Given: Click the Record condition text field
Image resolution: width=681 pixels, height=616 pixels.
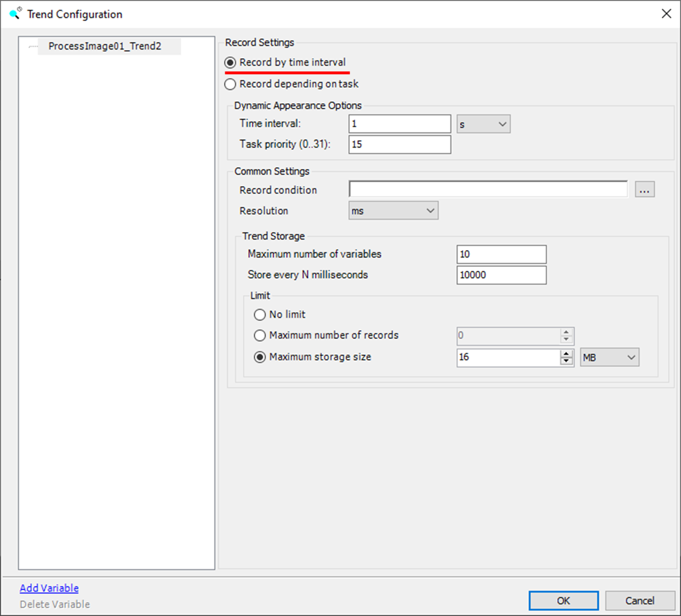Looking at the screenshot, I should 488,190.
